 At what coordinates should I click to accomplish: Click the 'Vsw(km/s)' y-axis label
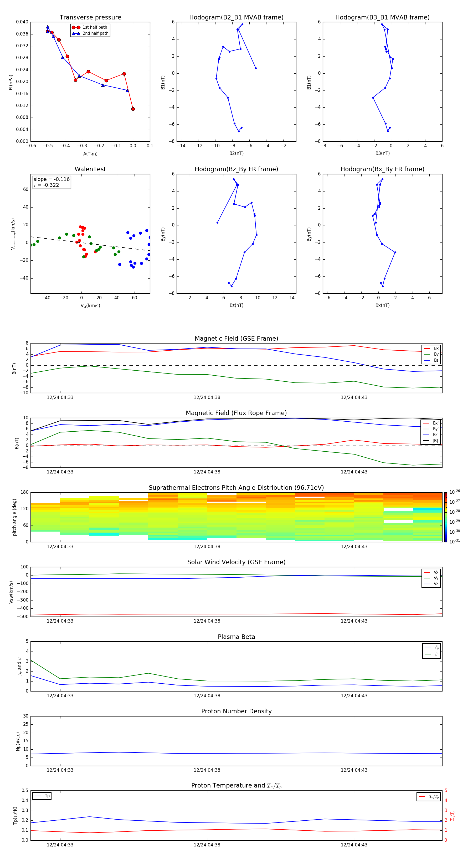click(x=11, y=592)
